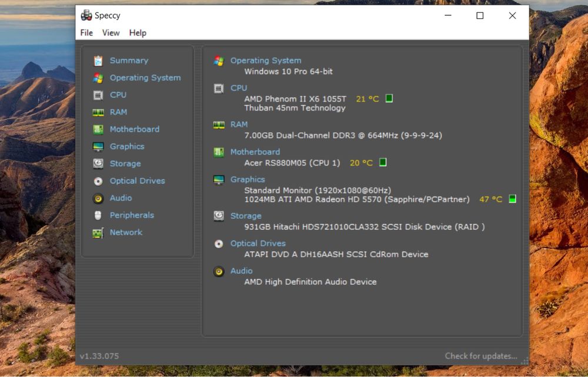Open the Help menu
Viewport: 588px width, 377px height.
[138, 33]
